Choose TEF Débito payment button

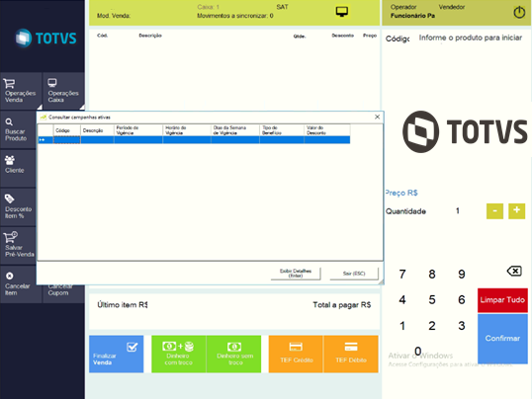point(351,354)
